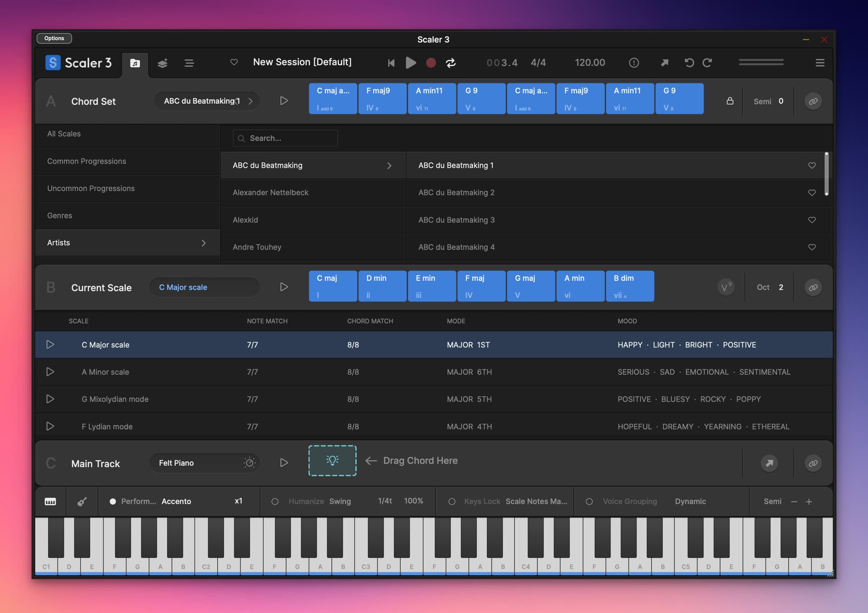Expand ABC du Beatmaking artist chevron
The height and width of the screenshot is (613, 868).
389,166
